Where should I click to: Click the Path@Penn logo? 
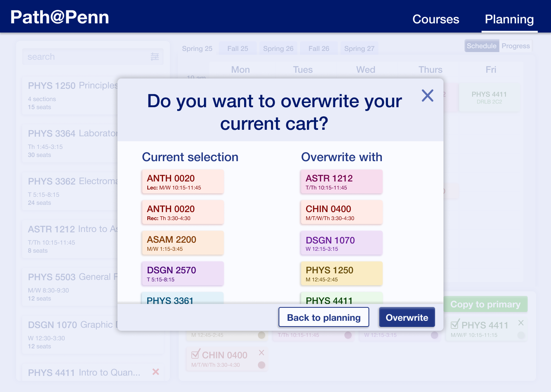pos(60,17)
